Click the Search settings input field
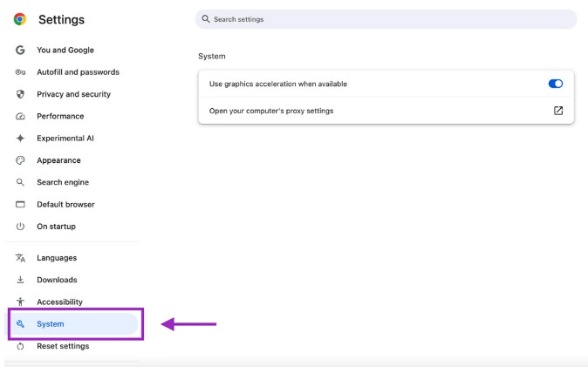The height and width of the screenshot is (373, 588). pos(386,19)
